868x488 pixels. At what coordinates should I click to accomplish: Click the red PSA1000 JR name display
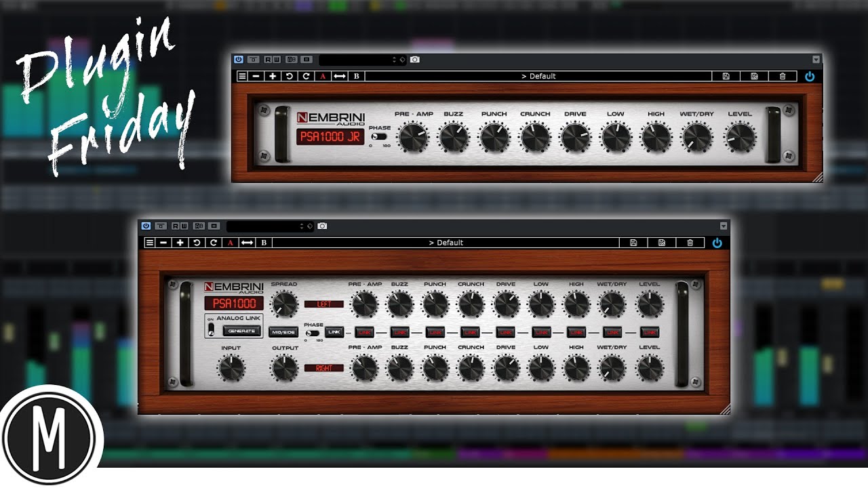[x=330, y=136]
